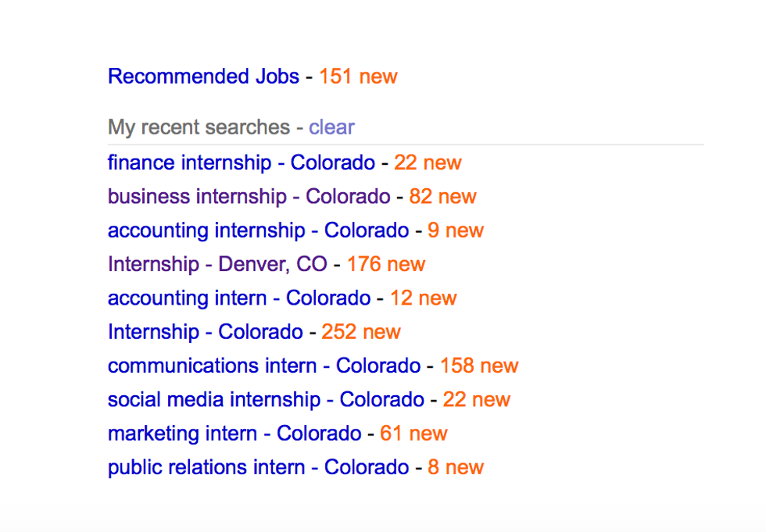Open the marketing intern - Colorado search
The width and height of the screenshot is (766, 532).
click(x=234, y=434)
